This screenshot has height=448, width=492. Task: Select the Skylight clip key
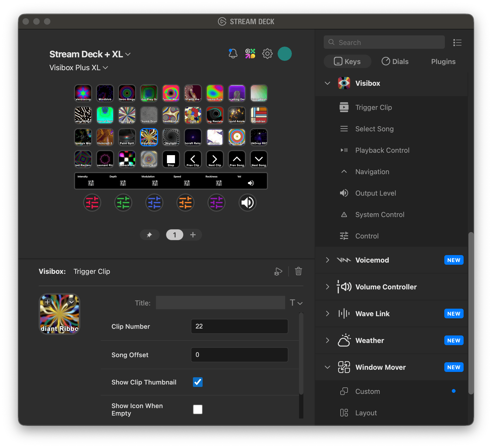click(171, 137)
